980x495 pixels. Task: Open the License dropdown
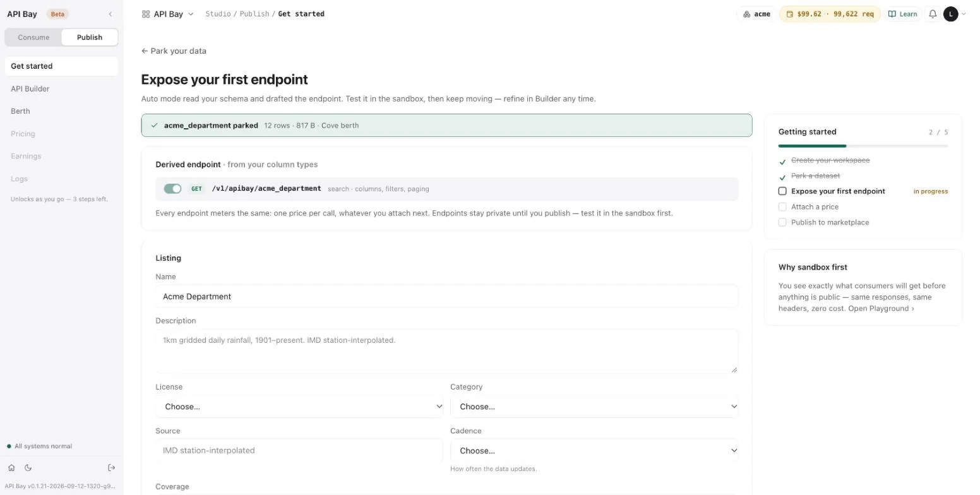coord(299,407)
